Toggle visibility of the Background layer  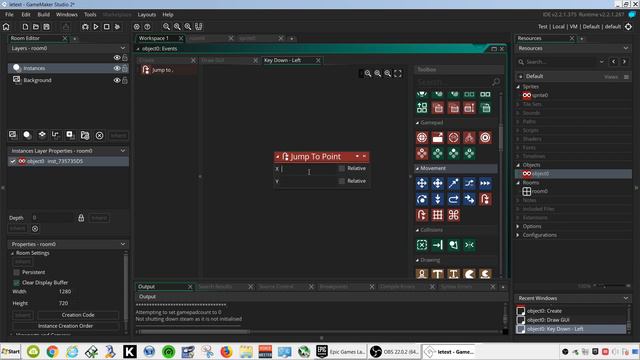click(x=117, y=80)
